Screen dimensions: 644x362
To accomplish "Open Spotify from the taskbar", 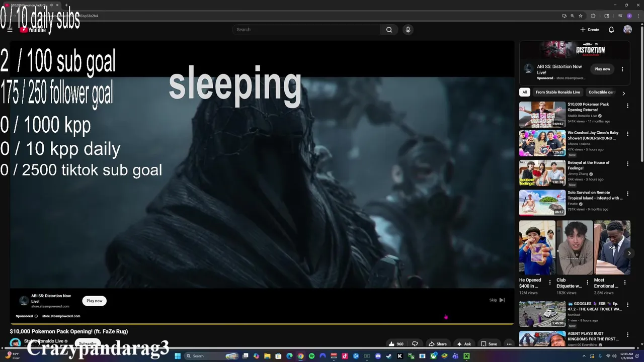I will point(311,356).
